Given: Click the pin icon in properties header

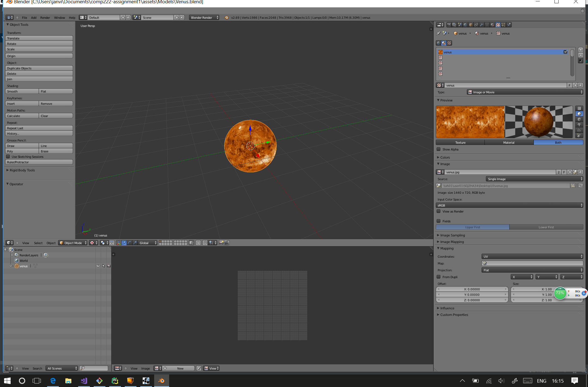Looking at the screenshot, I should tap(438, 33).
